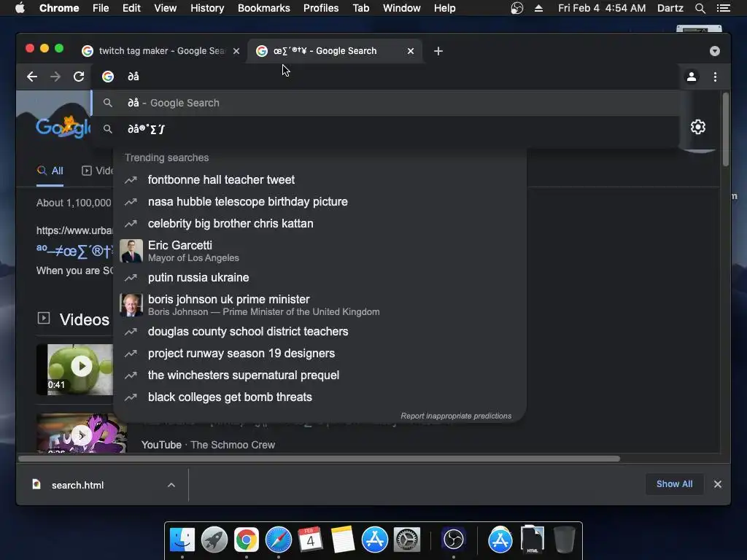Click Chrome icon in the Dock
Screen dimensions: 747x560
tap(247, 540)
